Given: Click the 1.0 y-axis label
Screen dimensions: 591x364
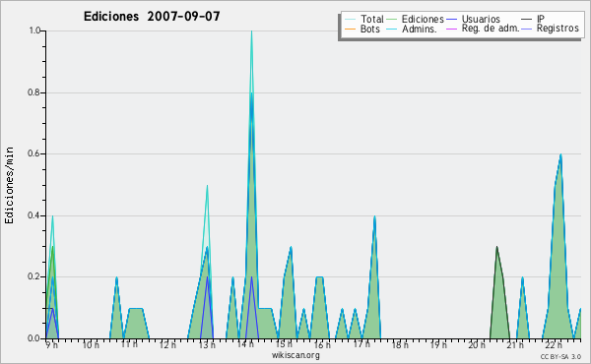Looking at the screenshot, I should [34, 30].
